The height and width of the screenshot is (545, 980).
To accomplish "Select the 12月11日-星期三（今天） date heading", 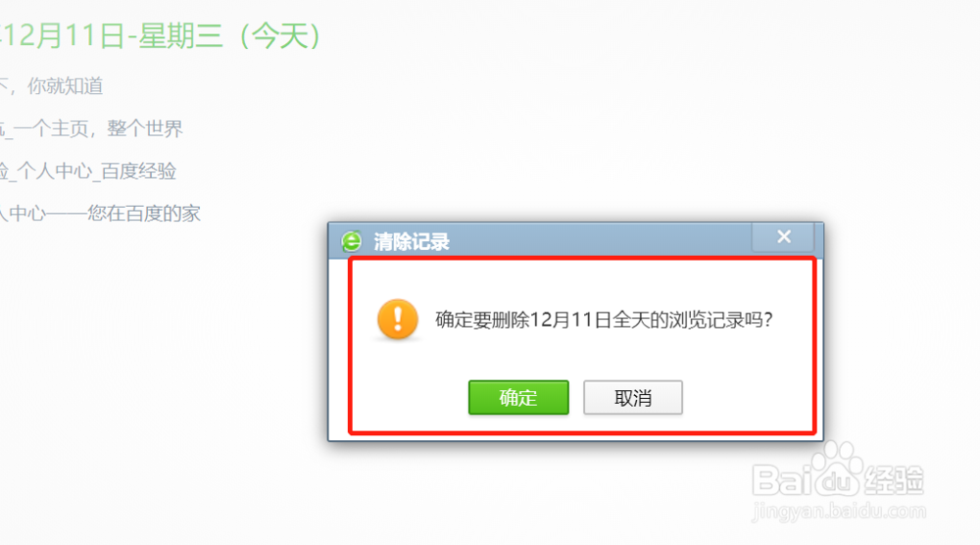I will pos(160,35).
